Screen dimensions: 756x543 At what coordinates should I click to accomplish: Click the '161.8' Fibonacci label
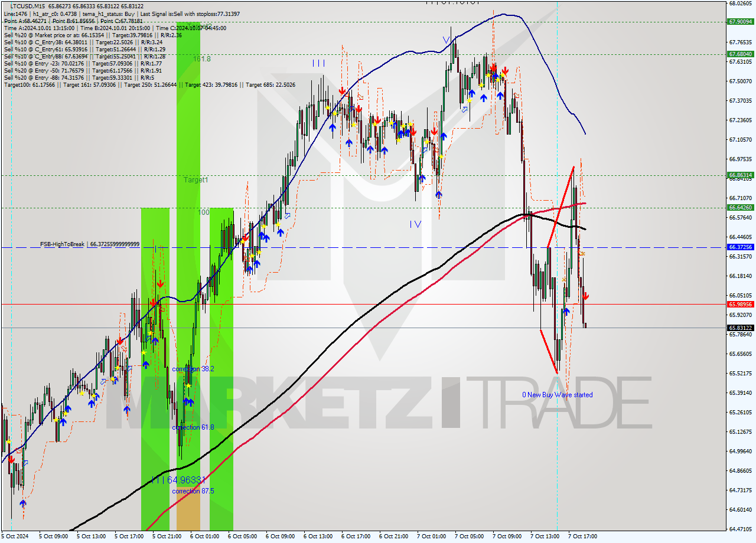[x=201, y=59]
